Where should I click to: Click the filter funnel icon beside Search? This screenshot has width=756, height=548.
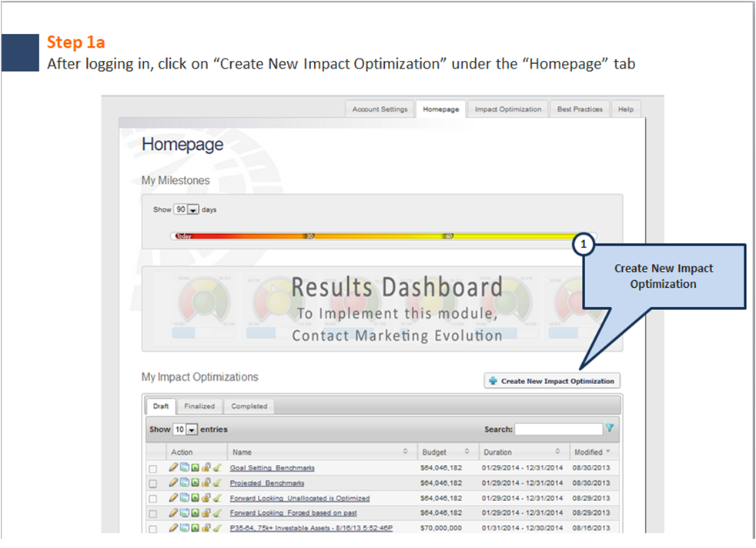[x=610, y=428]
